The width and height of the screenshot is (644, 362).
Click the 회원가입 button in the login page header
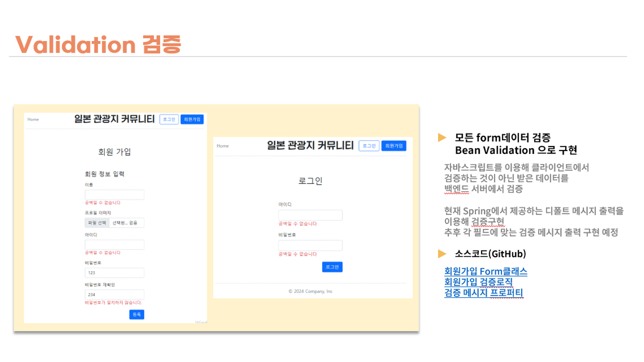coord(394,146)
